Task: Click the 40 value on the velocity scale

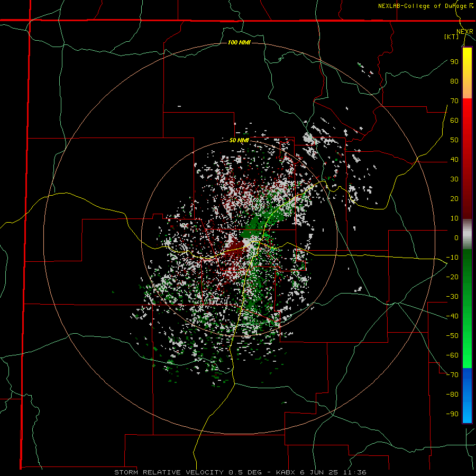Action: point(454,159)
